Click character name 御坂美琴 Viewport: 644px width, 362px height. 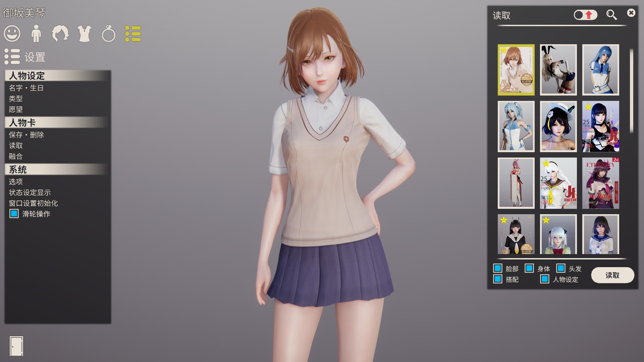coord(24,13)
